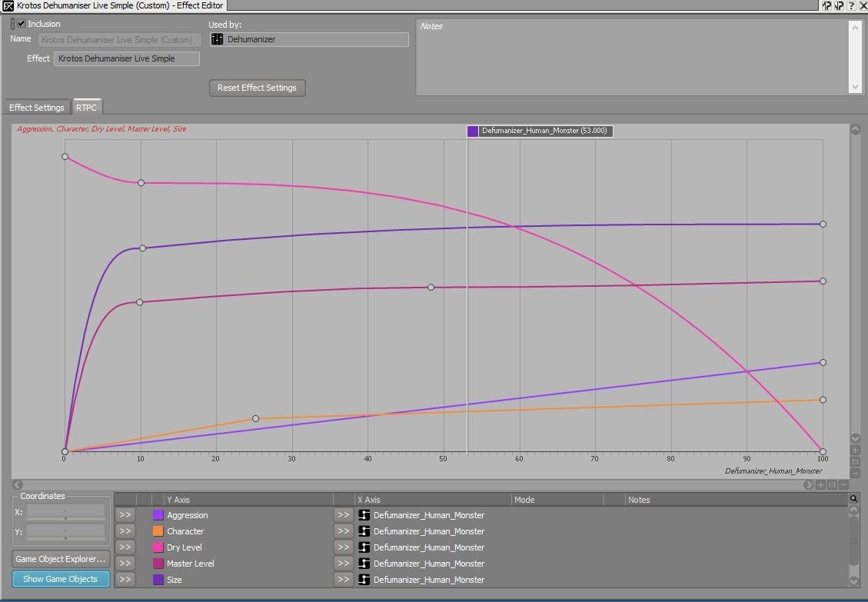868x602 pixels.
Task: Select the Aggression curve endpoint at X=100
Action: (x=823, y=362)
